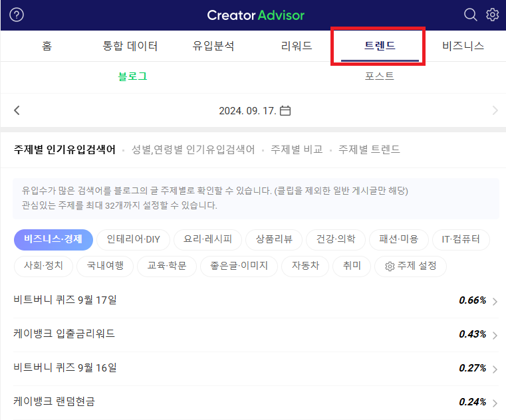This screenshot has height=420, width=506.
Task: Click the Creator Advisor logo
Action: (255, 15)
